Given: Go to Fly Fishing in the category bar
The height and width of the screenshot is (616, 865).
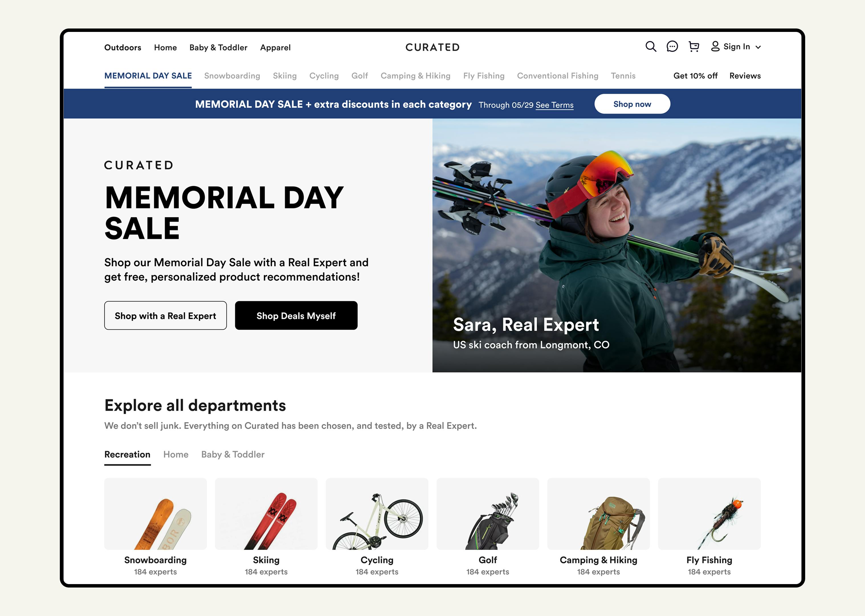Looking at the screenshot, I should pos(483,76).
